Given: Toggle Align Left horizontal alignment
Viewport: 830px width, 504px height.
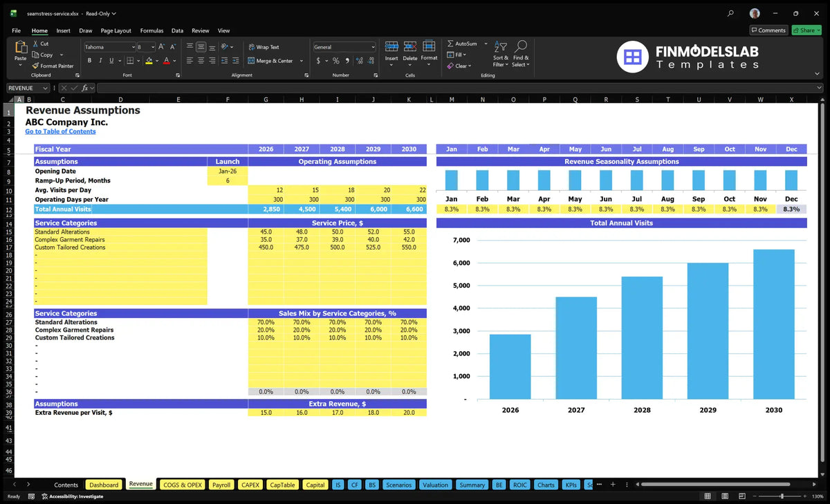Looking at the screenshot, I should (190, 61).
